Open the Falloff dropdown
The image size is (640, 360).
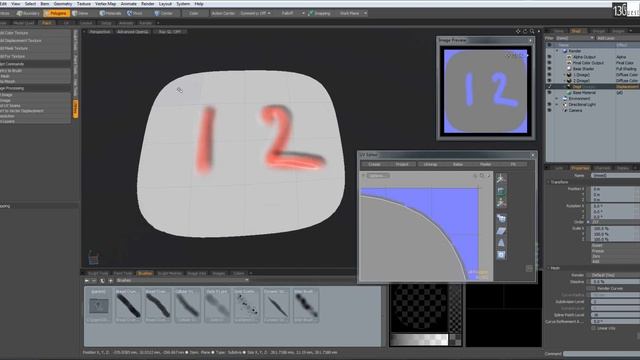pyautogui.click(x=291, y=13)
